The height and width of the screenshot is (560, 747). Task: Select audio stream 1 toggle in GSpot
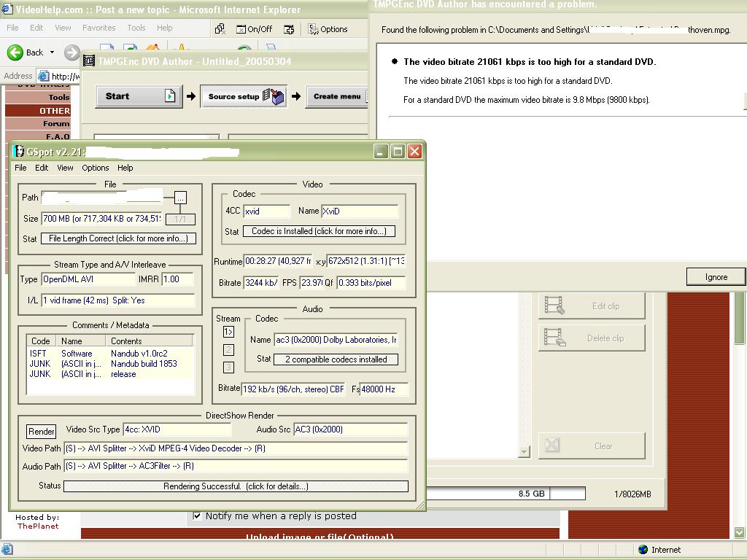coord(228,332)
